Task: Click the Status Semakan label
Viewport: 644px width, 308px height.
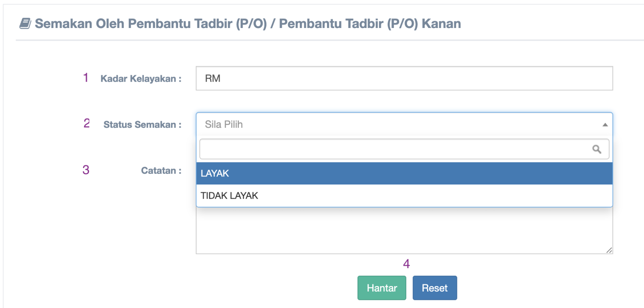Action: [x=142, y=125]
